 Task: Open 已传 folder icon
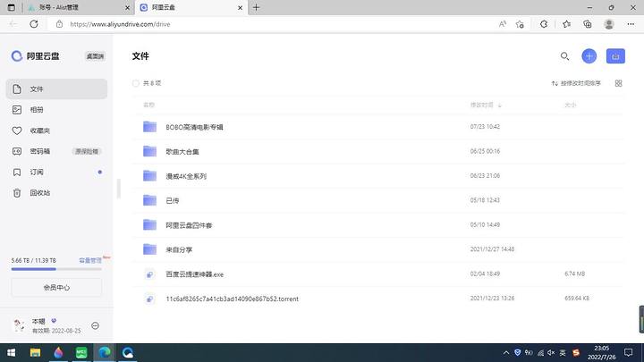tap(149, 200)
